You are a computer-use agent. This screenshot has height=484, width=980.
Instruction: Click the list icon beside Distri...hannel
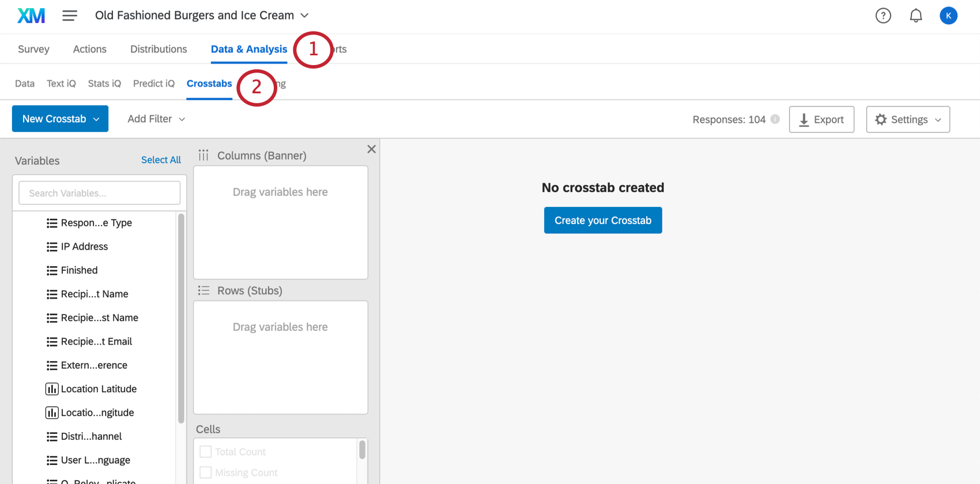pyautogui.click(x=52, y=437)
